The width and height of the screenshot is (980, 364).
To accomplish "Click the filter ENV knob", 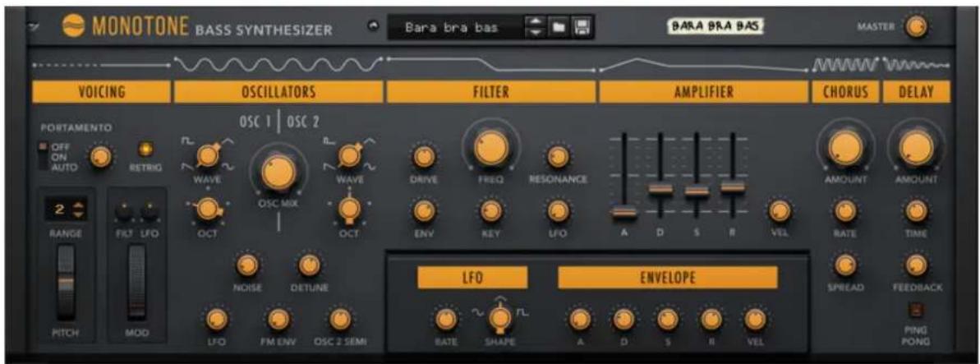I will click(424, 211).
